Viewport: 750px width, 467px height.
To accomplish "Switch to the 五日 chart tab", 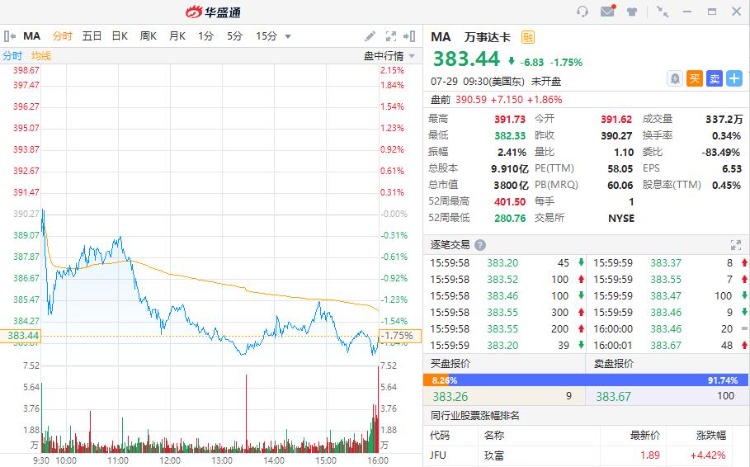I will 91,36.
